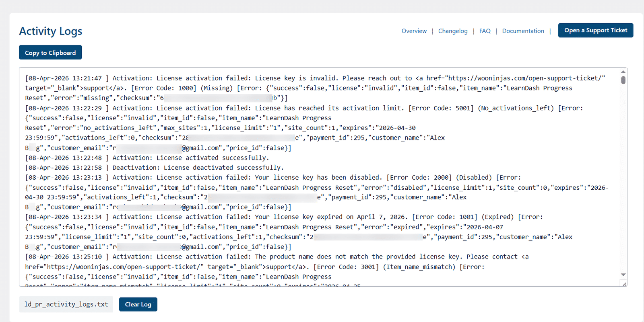Click the log area scrollbar thumb

pyautogui.click(x=623, y=80)
